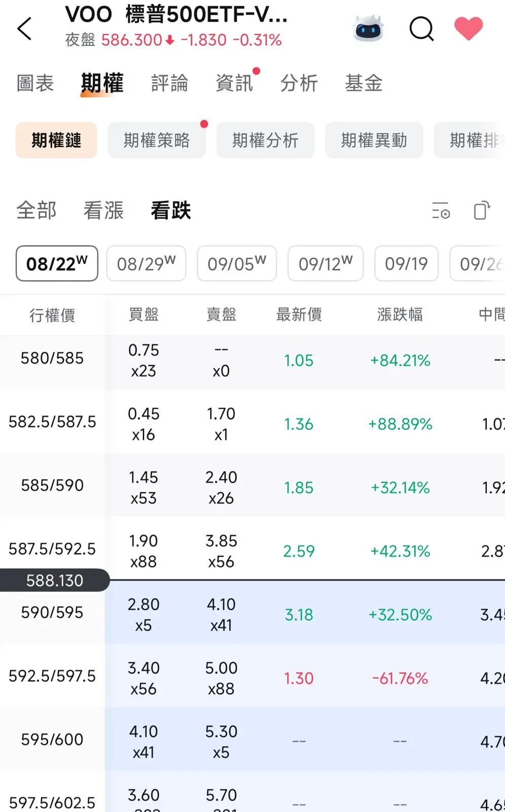This screenshot has width=505, height=812.
Task: Select the 582.5/587.5 strike row
Action: (252, 421)
